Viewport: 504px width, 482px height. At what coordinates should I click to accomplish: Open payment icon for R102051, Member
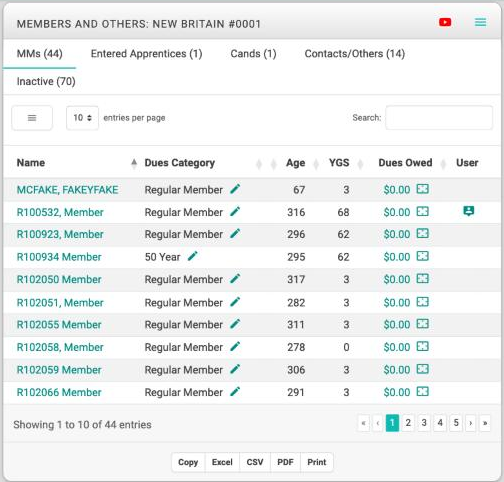pyautogui.click(x=422, y=302)
